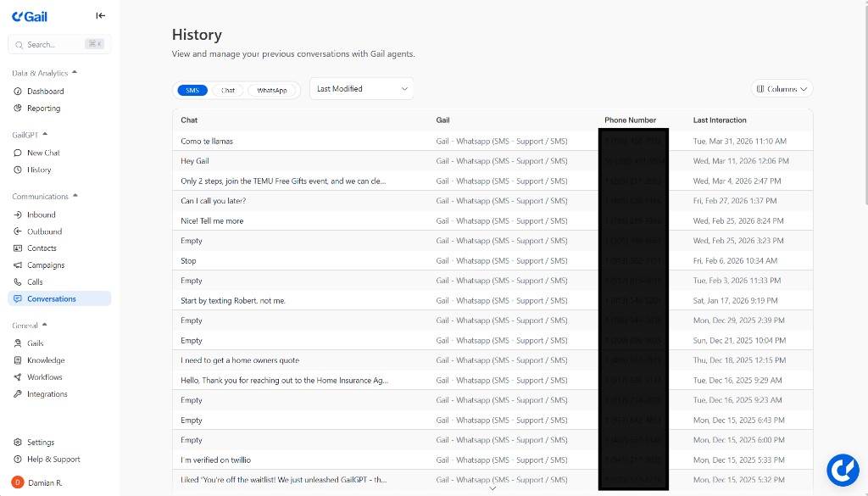This screenshot has width=868, height=496.
Task: Open the Last Modified dropdown
Action: pyautogui.click(x=361, y=88)
